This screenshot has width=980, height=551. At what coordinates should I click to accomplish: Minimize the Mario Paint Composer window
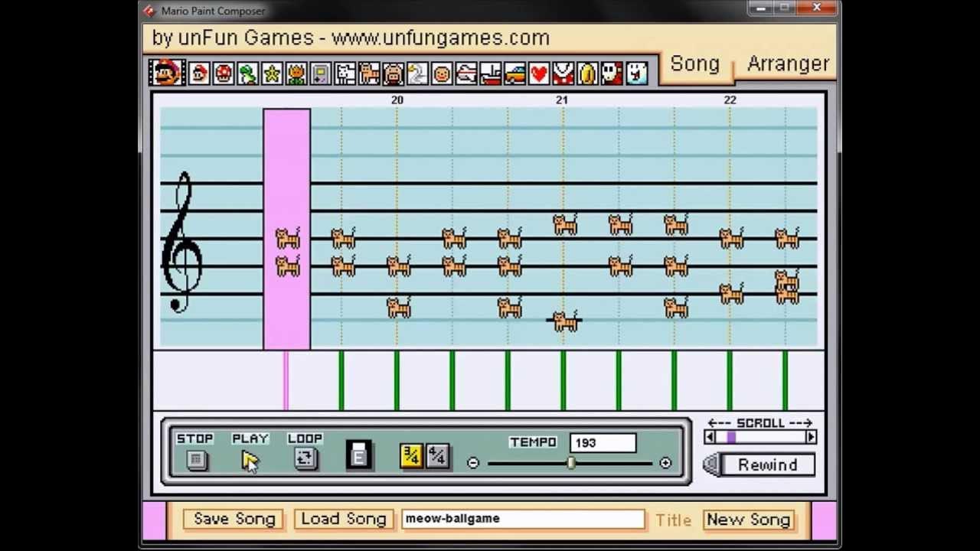coord(759,8)
